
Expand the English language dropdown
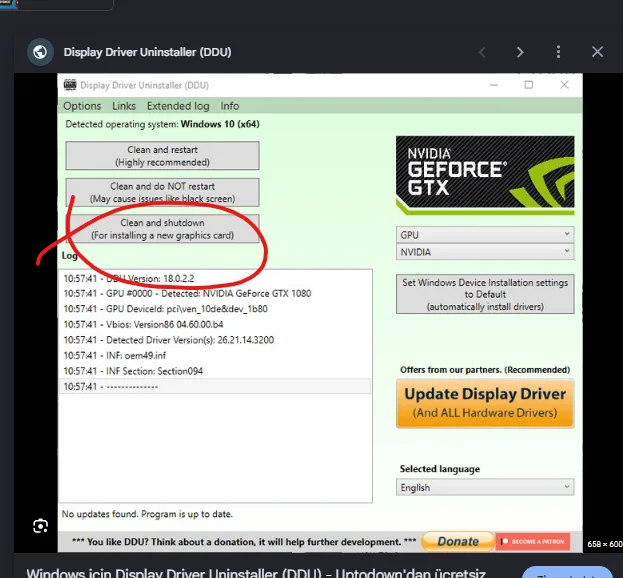485,487
